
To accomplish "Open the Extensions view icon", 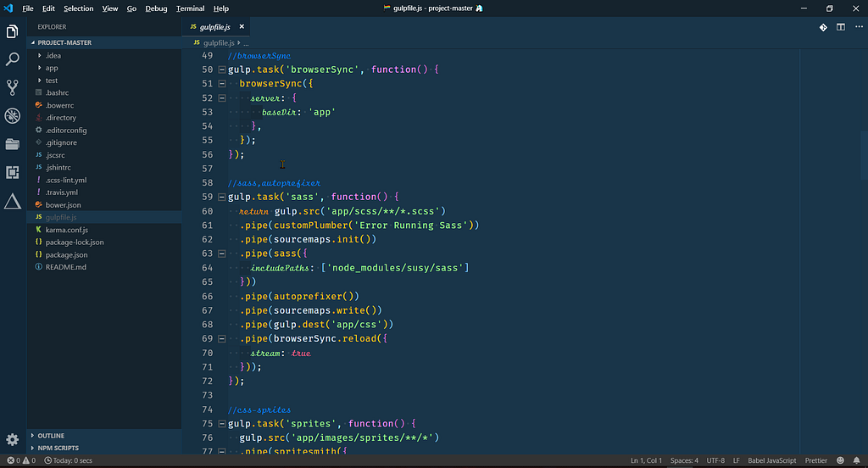I will click(x=12, y=172).
